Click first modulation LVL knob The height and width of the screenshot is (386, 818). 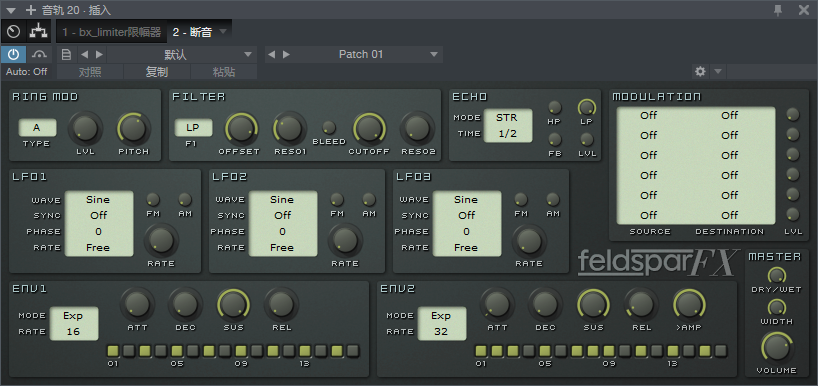(792, 115)
